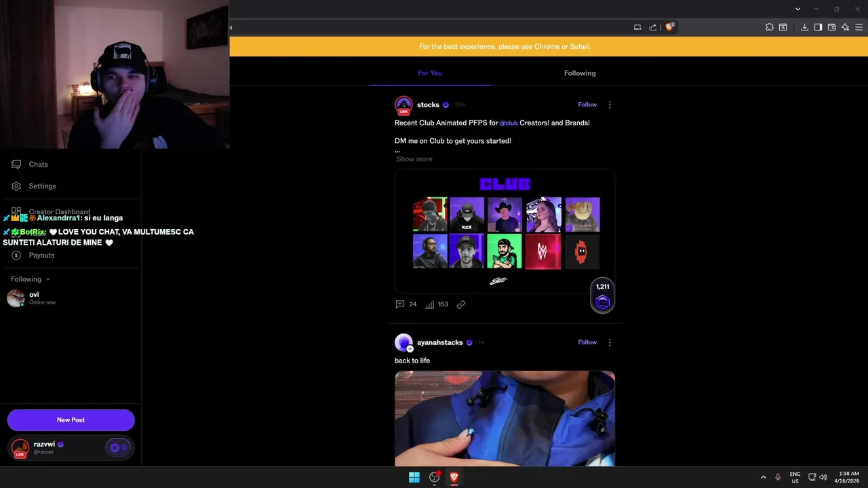The height and width of the screenshot is (488, 868).
Task: Open comments on stocks post
Action: point(400,304)
